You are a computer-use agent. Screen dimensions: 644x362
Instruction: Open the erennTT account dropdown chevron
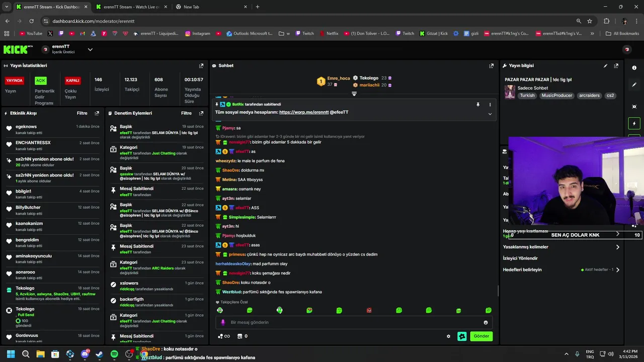click(x=90, y=49)
